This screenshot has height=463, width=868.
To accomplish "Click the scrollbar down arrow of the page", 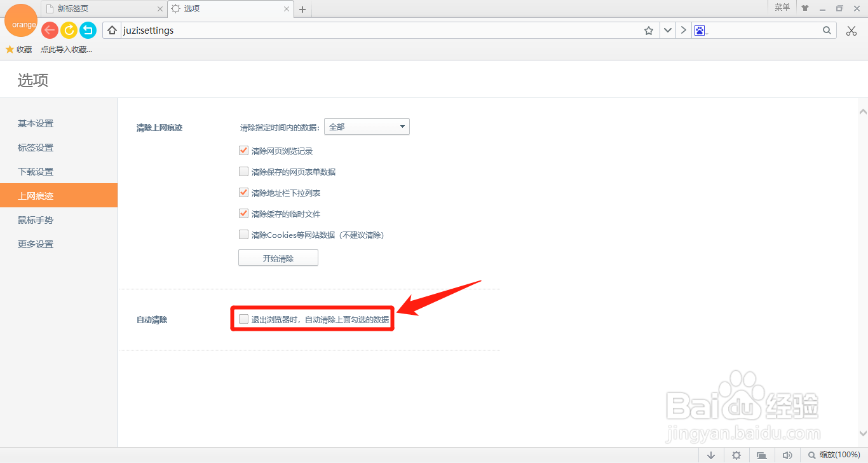I will [x=863, y=433].
